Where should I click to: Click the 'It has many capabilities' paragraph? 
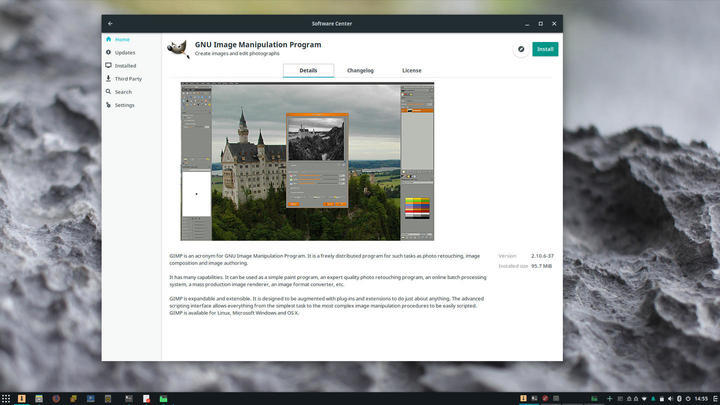(328, 281)
